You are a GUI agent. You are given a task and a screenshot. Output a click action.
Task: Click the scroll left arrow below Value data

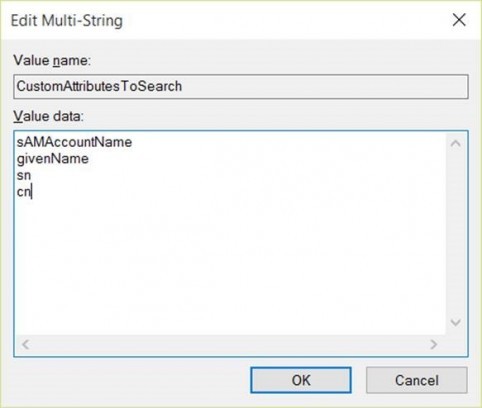26,344
